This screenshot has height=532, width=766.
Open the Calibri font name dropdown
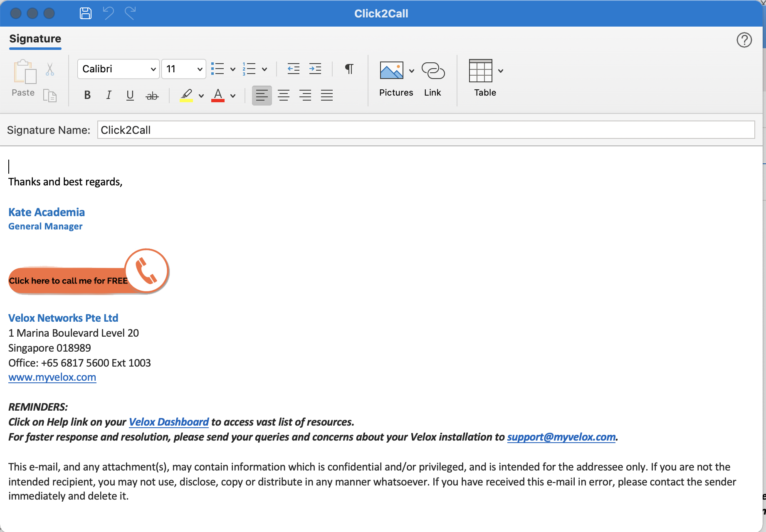tap(119, 69)
